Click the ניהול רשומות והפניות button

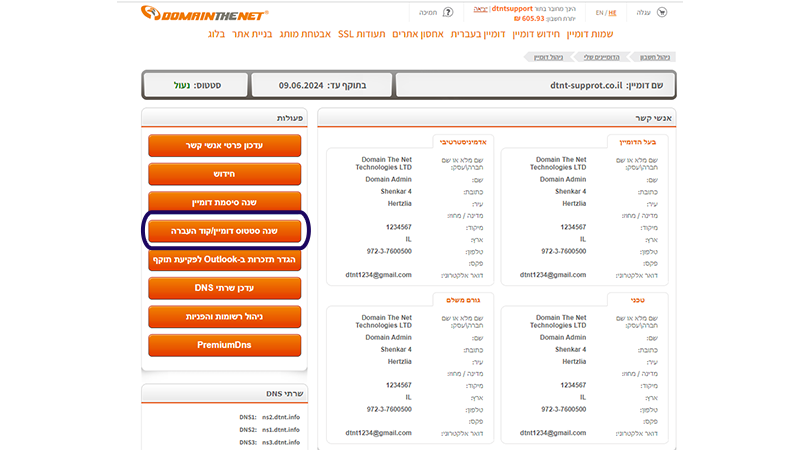[x=224, y=317]
